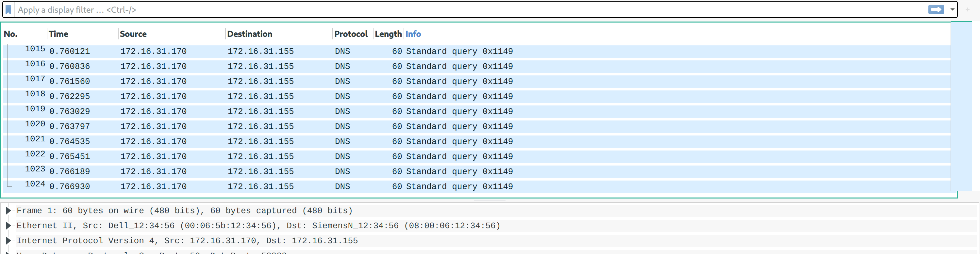Click source 172.16.31.170 in row 1021
Screen dimensions: 980x254
click(154, 141)
